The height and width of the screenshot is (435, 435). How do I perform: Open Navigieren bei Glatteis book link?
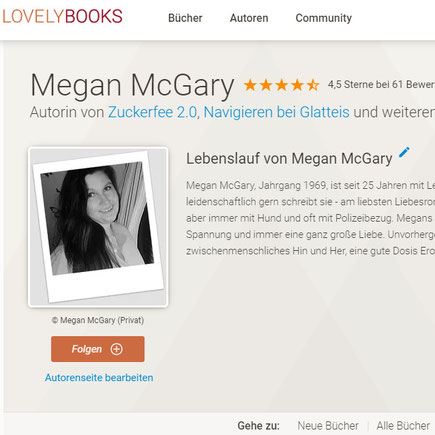(x=276, y=112)
